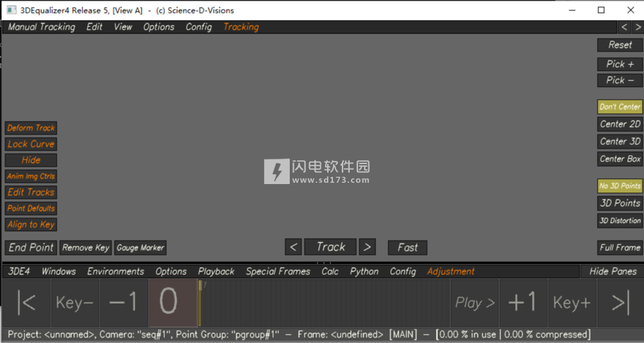Image resolution: width=644 pixels, height=343 pixels.
Task: Click the Gauge Marker button
Action: (140, 247)
